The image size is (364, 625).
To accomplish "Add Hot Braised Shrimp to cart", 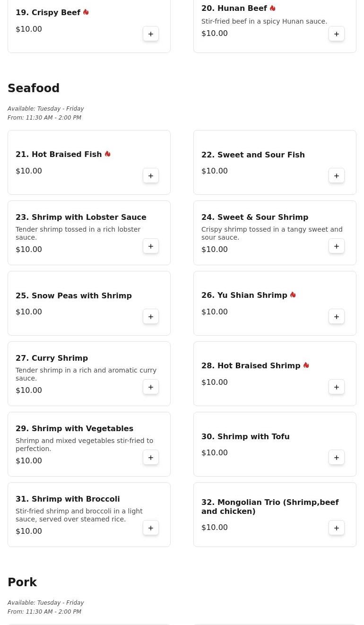I will tap(337, 387).
